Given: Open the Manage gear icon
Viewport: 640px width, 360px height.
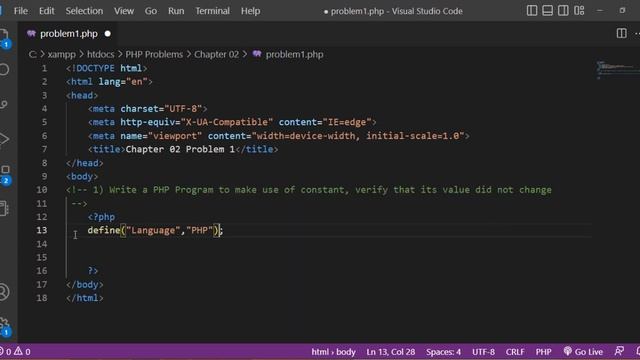Looking at the screenshot, I should tap(4, 326).
